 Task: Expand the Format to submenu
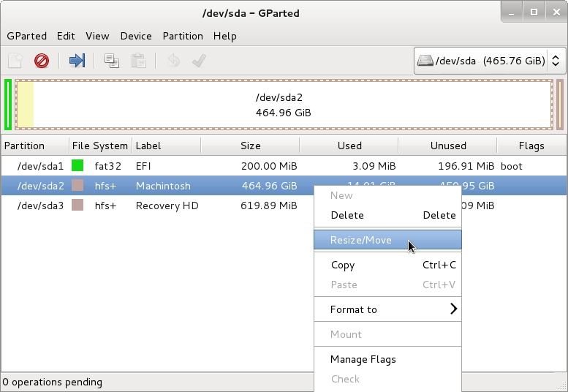pyautogui.click(x=387, y=309)
